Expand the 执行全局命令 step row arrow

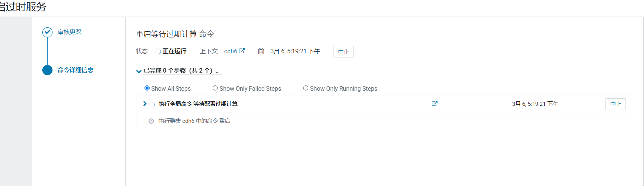(x=145, y=104)
